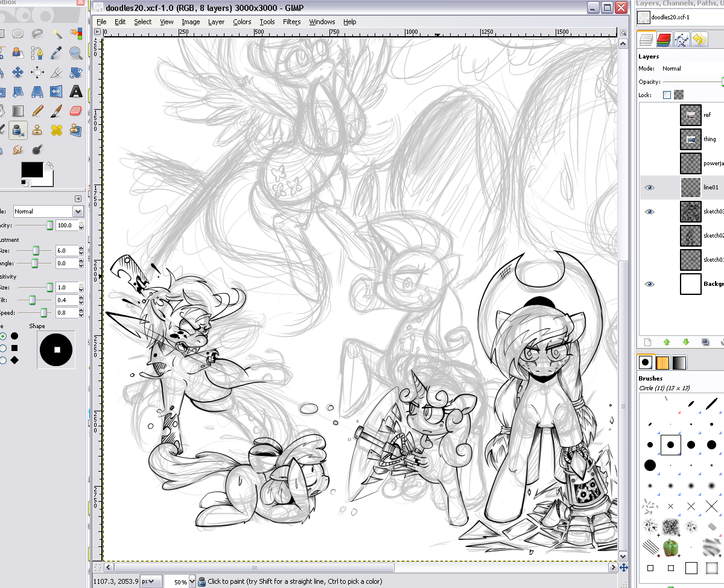Swap foreground and background colors

[51, 165]
